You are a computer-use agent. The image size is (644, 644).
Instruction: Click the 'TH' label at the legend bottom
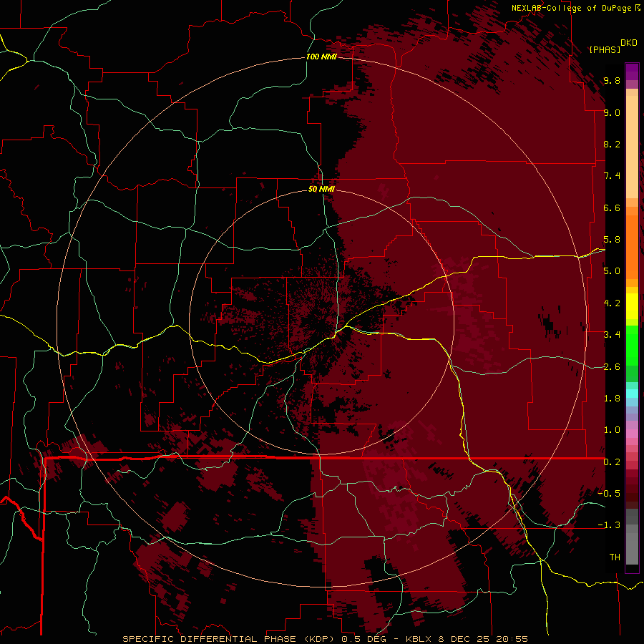pyautogui.click(x=615, y=557)
